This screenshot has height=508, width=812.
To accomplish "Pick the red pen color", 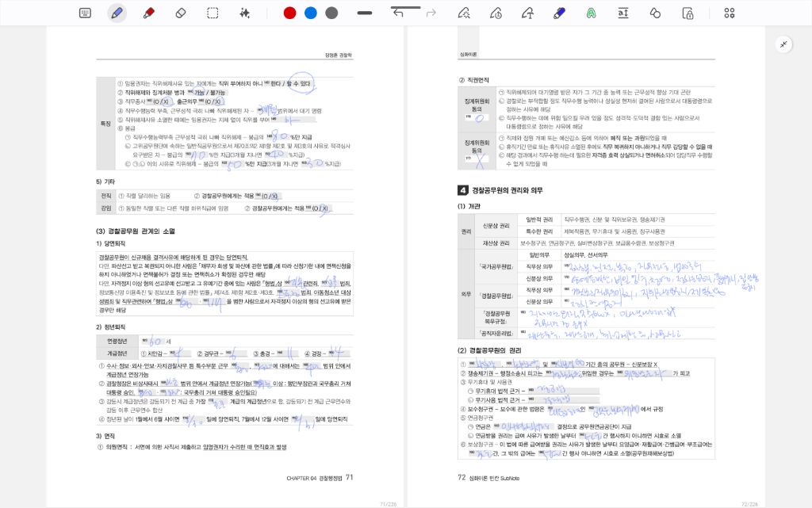I will coord(289,13).
